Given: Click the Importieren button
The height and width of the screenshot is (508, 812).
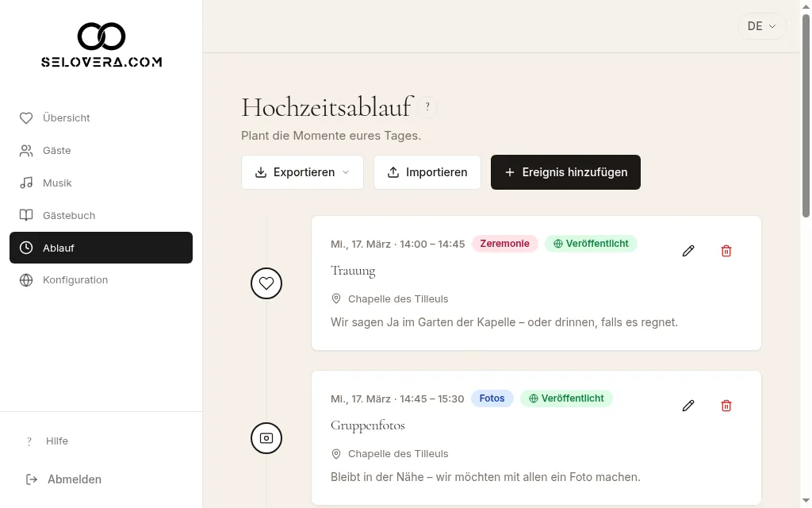Looking at the screenshot, I should (x=427, y=172).
